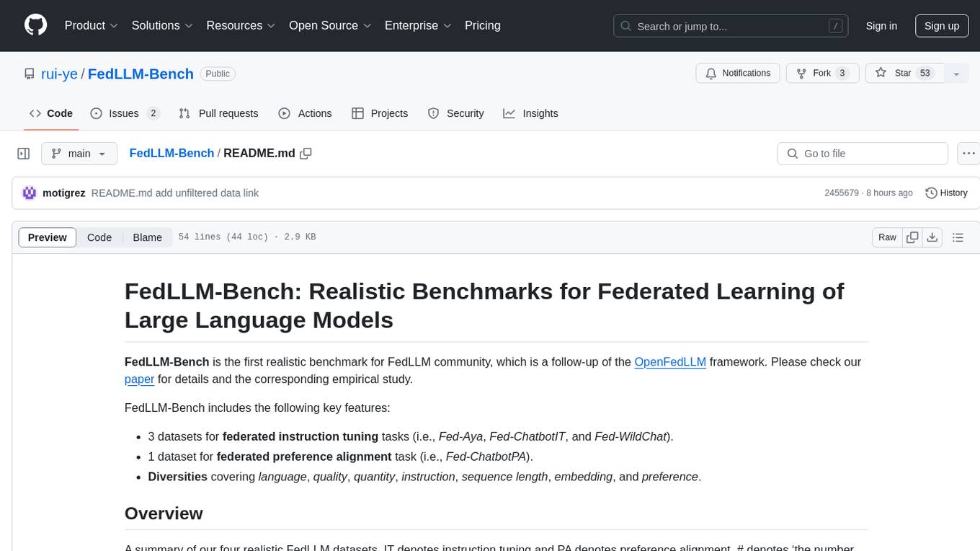Open the FedLLM-Bench repository title link
This screenshot has width=980, height=551.
click(x=141, y=74)
